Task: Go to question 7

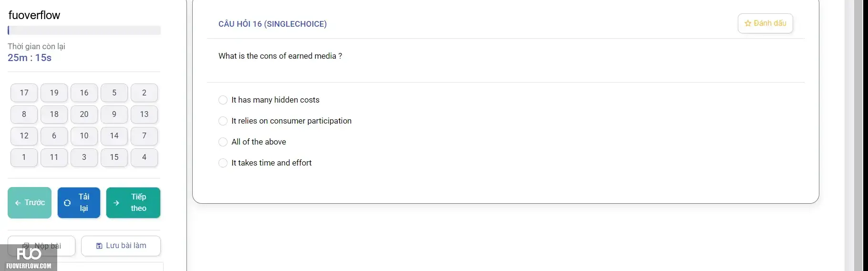Action: click(x=144, y=135)
